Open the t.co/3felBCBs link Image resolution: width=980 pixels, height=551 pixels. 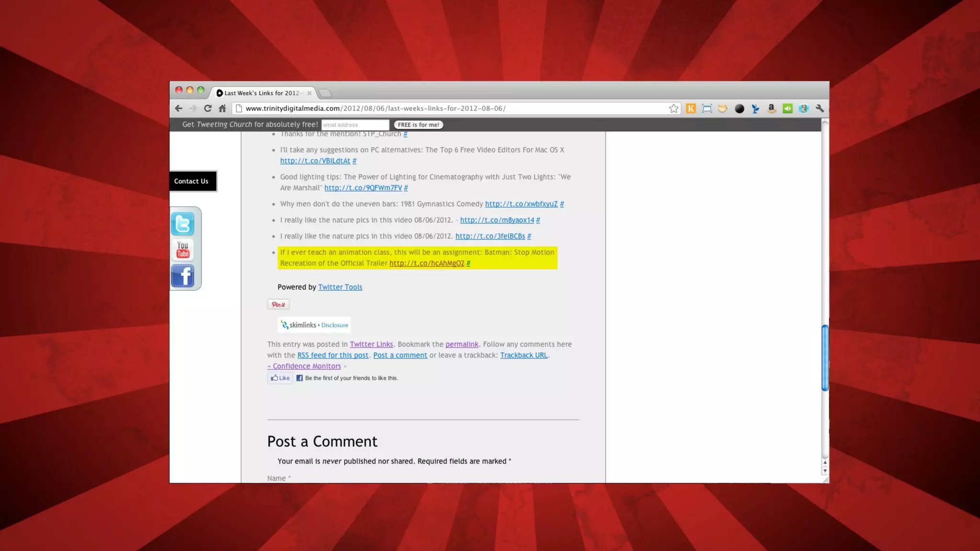pos(490,236)
